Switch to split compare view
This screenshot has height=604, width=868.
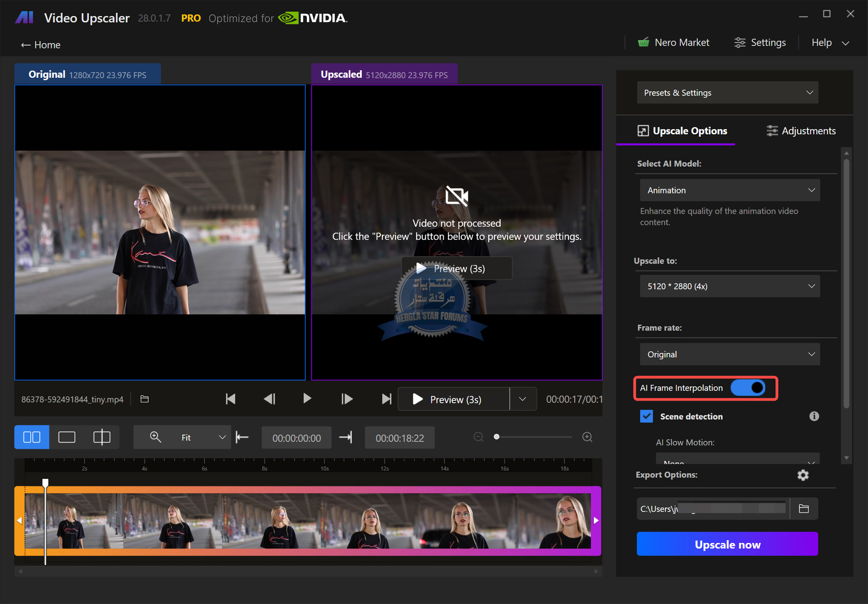click(101, 437)
